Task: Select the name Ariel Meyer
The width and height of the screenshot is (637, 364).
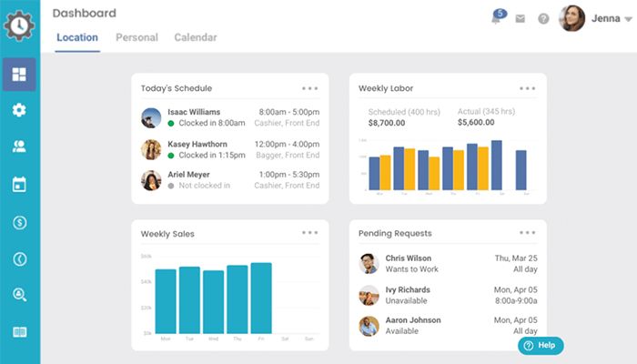Action: click(188, 175)
